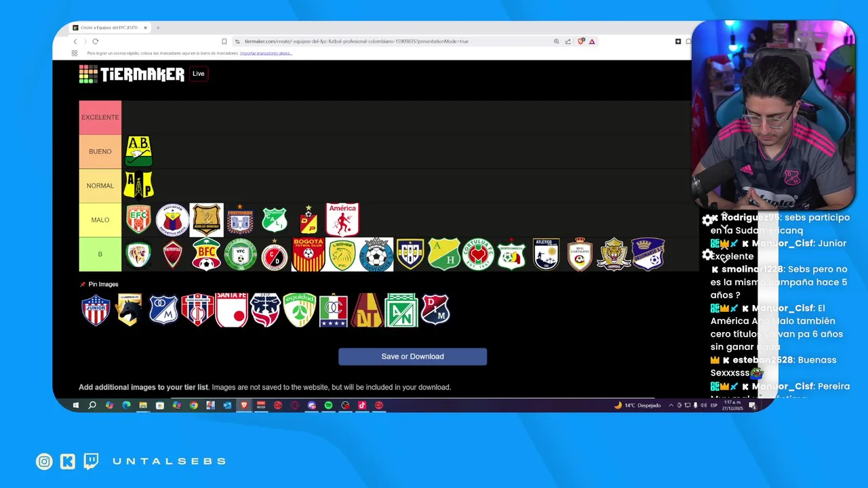Click the América de Cali red crest
This screenshot has height=488, width=868.
pos(342,220)
